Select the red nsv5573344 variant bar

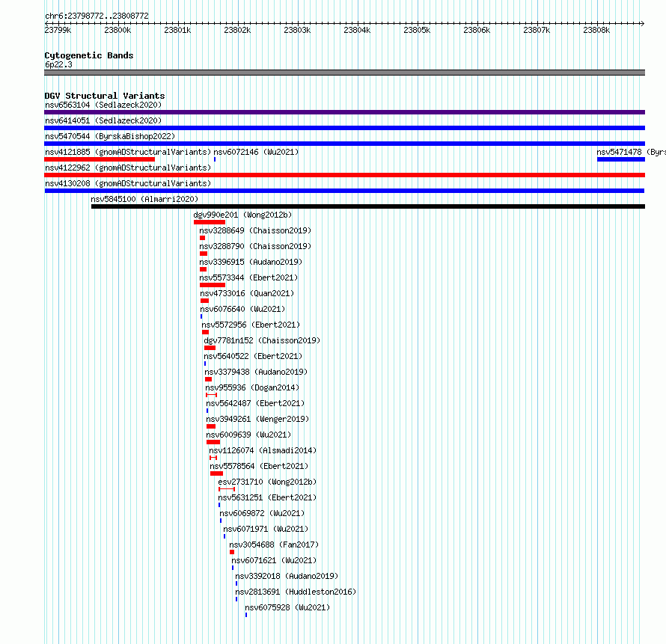point(213,285)
